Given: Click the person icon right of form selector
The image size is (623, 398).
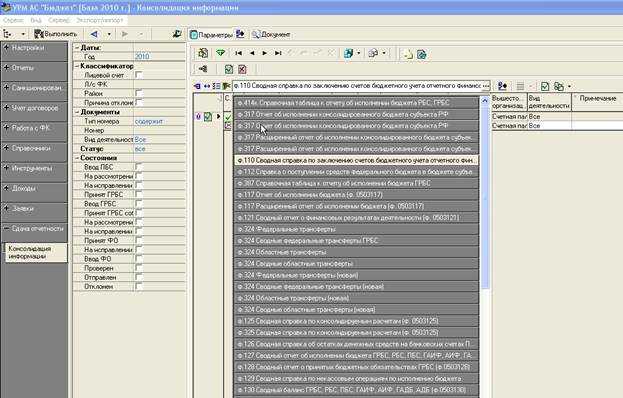Looking at the screenshot, I should (x=502, y=86).
